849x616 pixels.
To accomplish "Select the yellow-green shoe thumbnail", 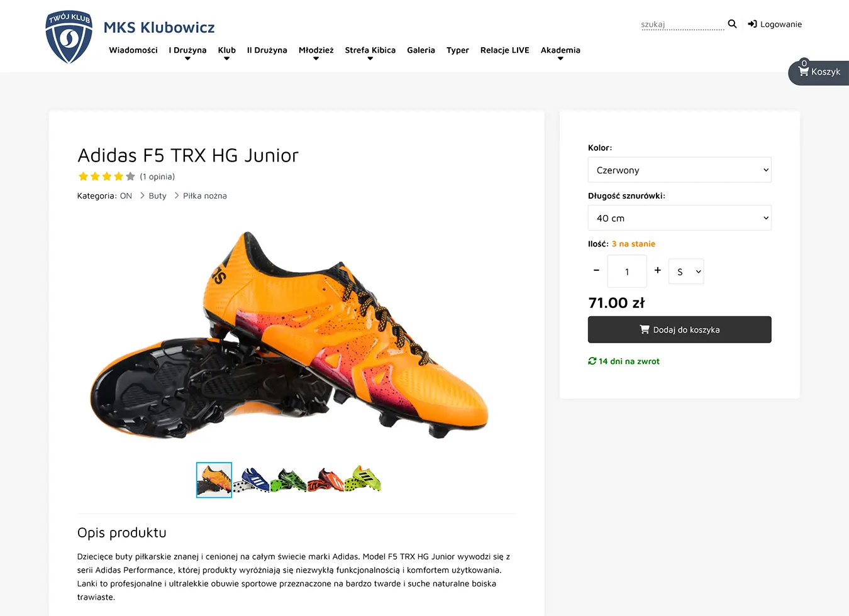I will (x=363, y=480).
